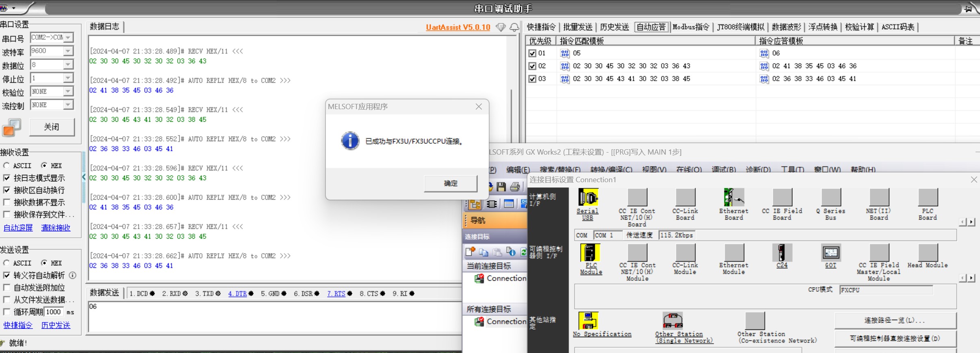Viewport: 980px width, 353px height.
Task: Enable 自动发送附加位 checkbox
Action: (7, 288)
